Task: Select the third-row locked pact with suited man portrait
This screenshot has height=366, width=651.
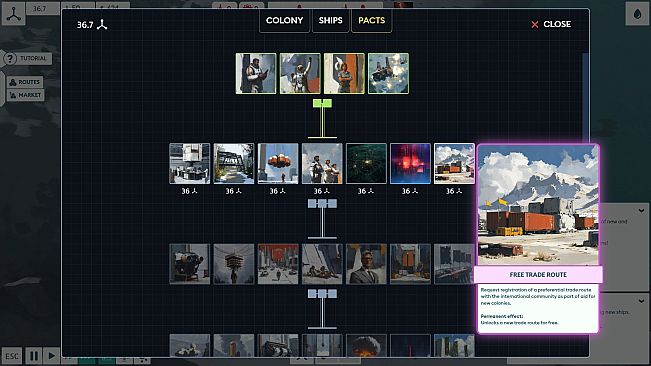Action: [x=366, y=264]
